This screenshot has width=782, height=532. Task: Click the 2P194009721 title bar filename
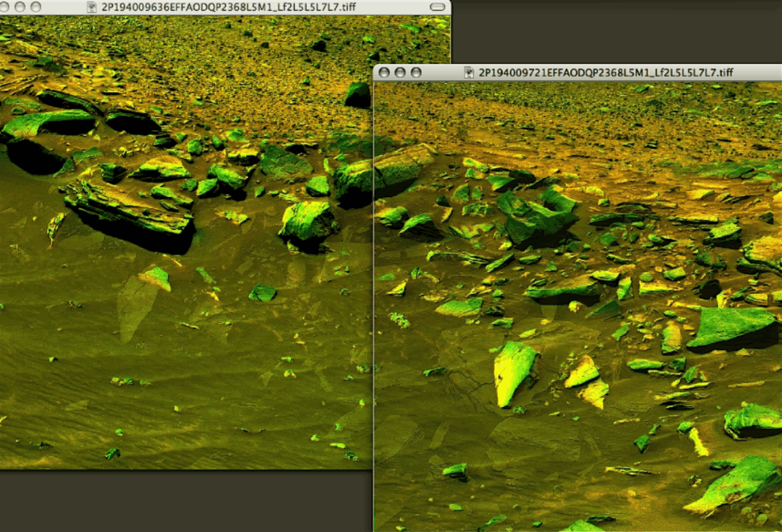(606, 73)
